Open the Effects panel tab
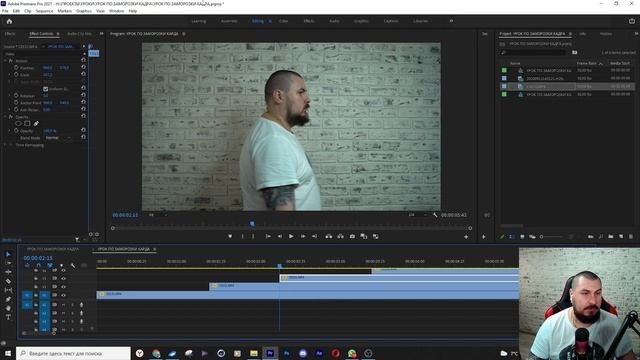Image resolution: width=640 pixels, height=360 pixels. pos(10,33)
